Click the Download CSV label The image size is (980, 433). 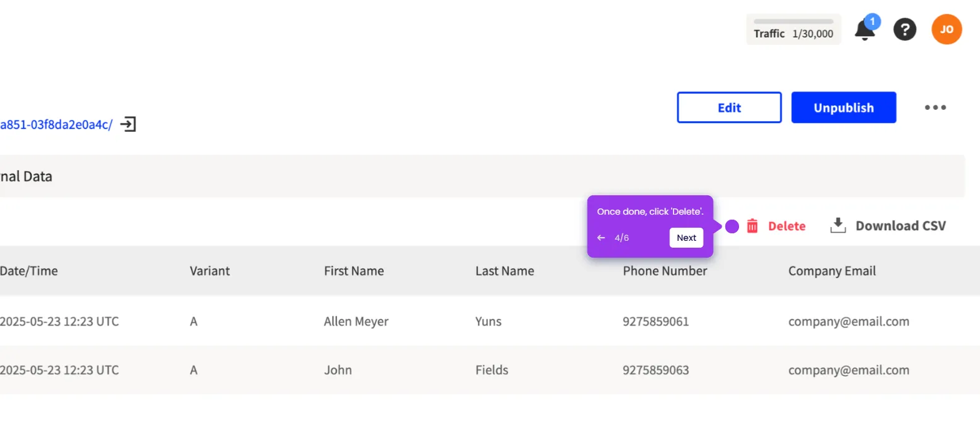[x=900, y=226]
